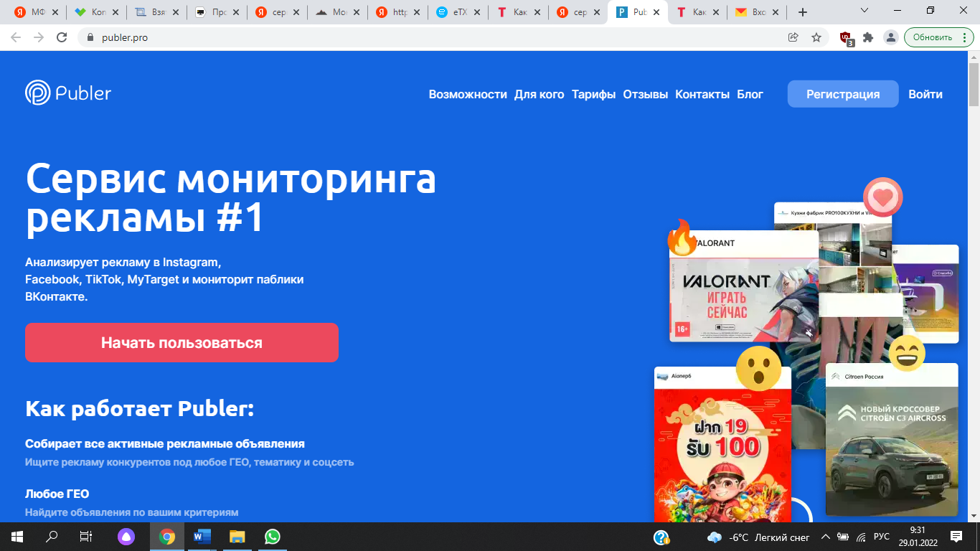Click the share page icon in address bar

click(793, 37)
